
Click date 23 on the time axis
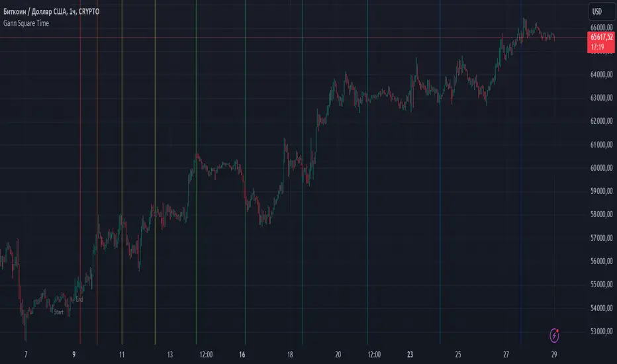[410, 354]
